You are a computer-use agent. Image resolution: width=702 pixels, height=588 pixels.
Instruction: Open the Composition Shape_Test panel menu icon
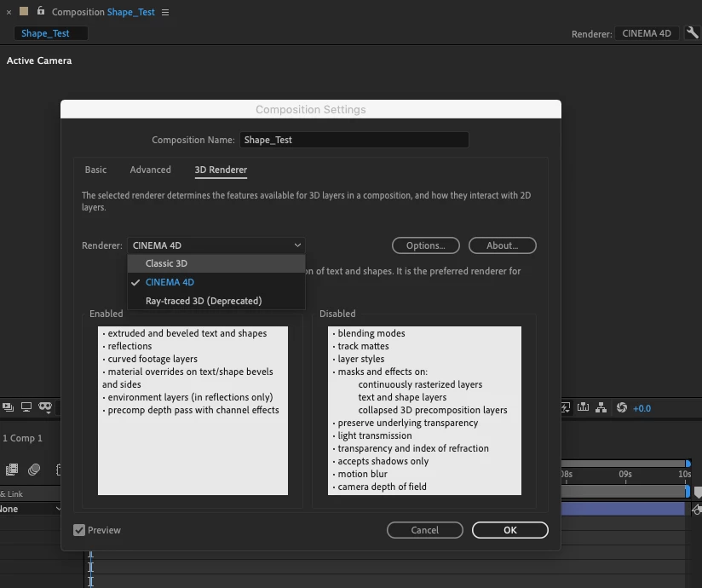[x=165, y=13]
